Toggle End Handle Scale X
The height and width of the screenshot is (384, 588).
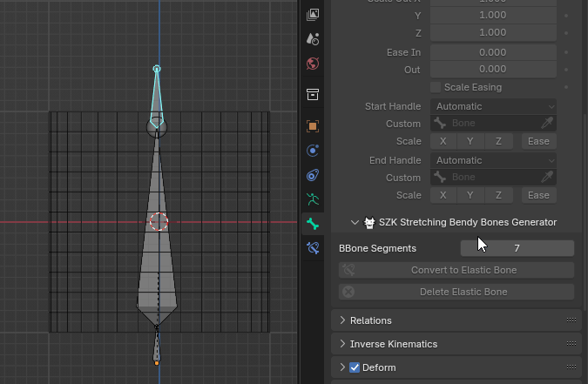[x=443, y=195]
